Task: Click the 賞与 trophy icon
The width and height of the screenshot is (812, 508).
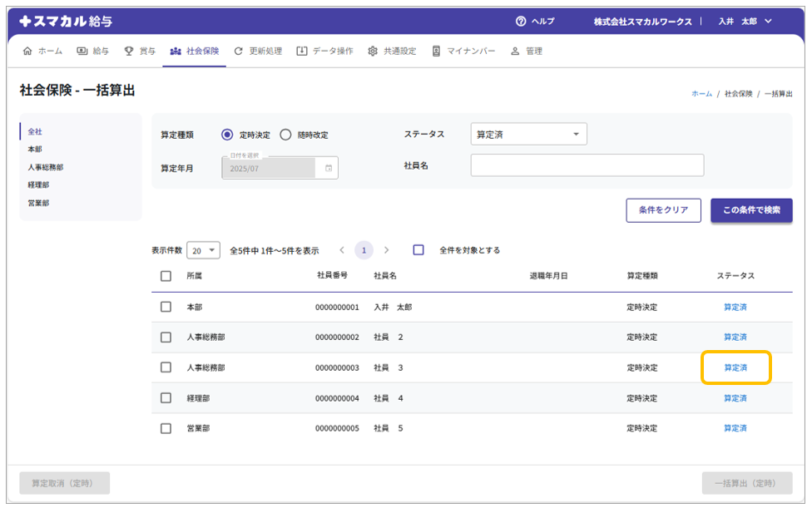Action: tap(129, 51)
